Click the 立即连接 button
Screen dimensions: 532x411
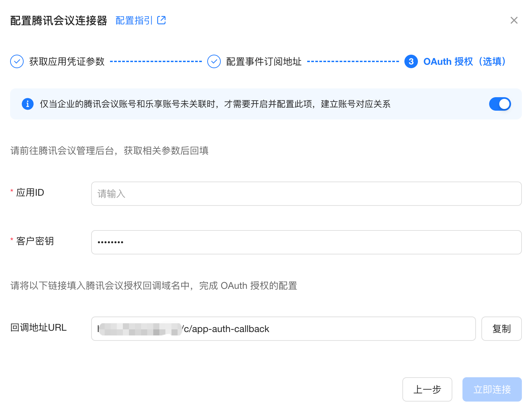click(x=492, y=389)
